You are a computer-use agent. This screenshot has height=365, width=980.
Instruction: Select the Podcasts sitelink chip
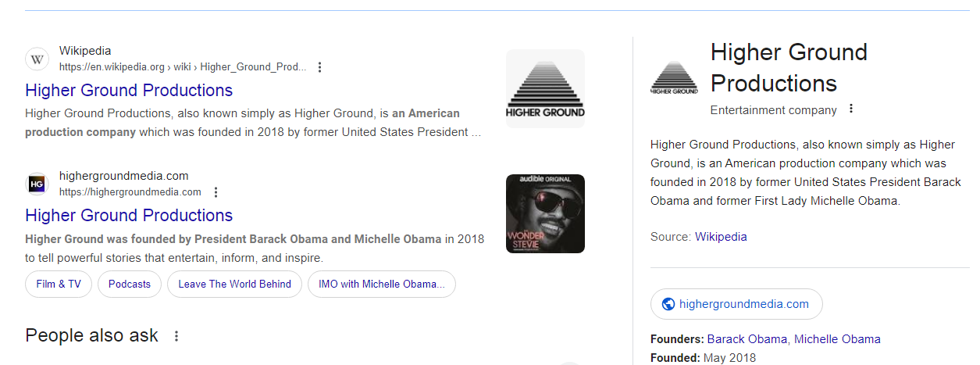(x=130, y=284)
